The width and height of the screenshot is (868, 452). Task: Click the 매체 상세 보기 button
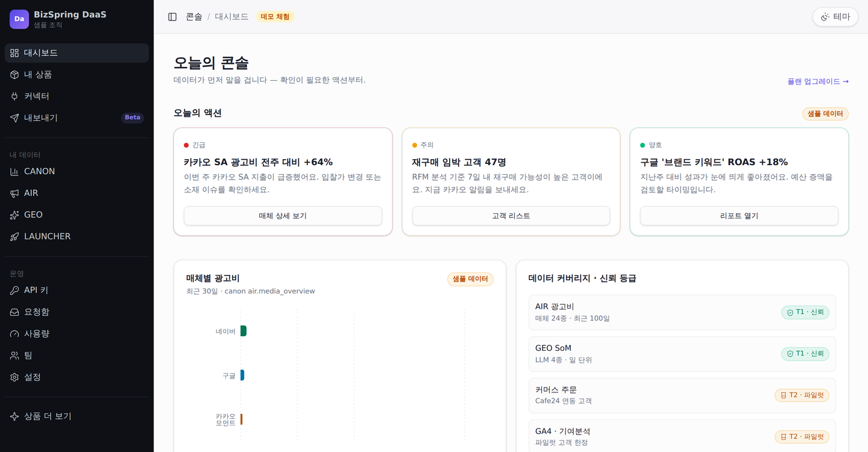[283, 216]
